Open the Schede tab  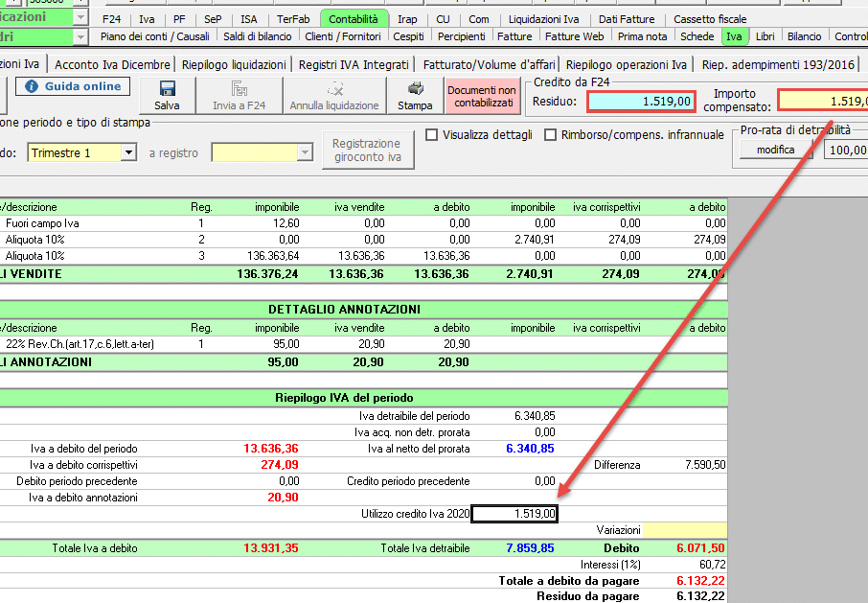(x=697, y=36)
